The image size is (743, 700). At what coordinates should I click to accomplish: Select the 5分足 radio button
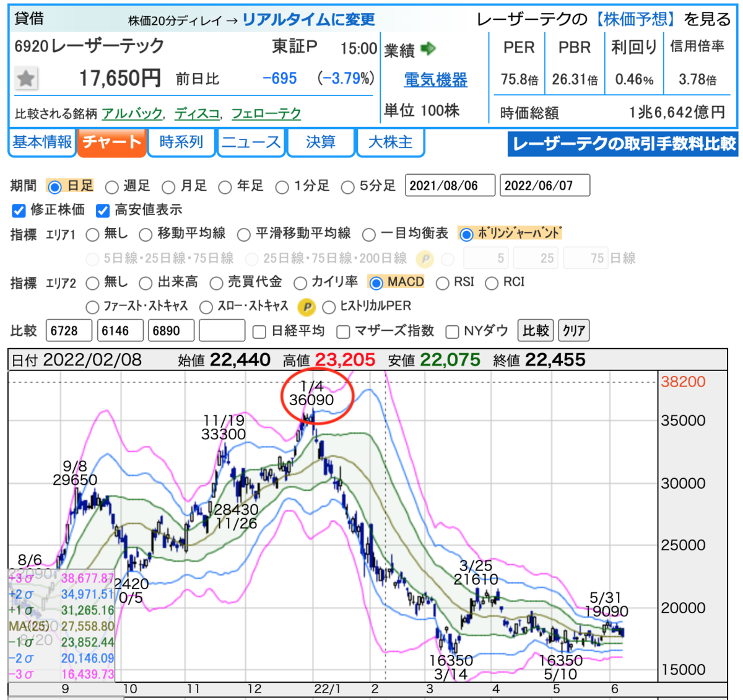tap(348, 186)
